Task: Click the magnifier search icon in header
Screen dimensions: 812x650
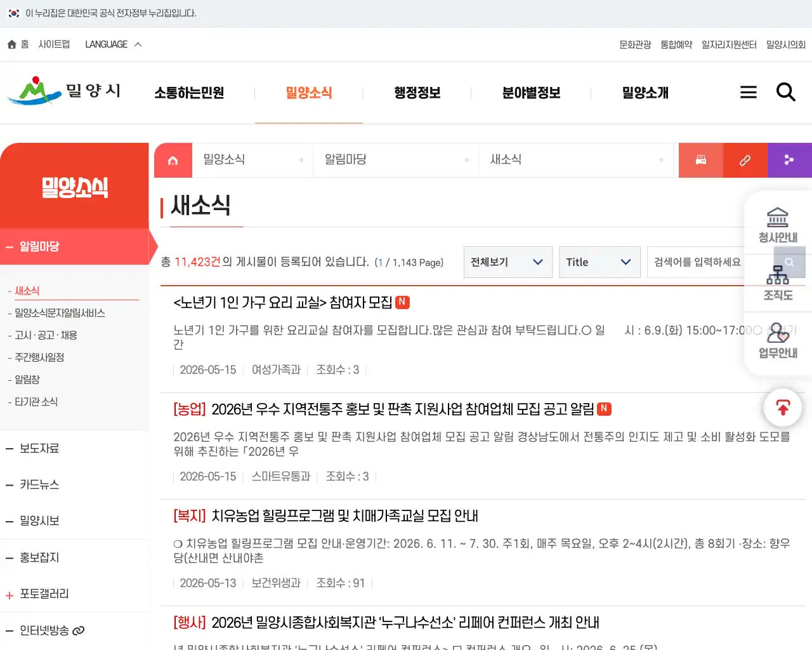Action: (x=786, y=93)
